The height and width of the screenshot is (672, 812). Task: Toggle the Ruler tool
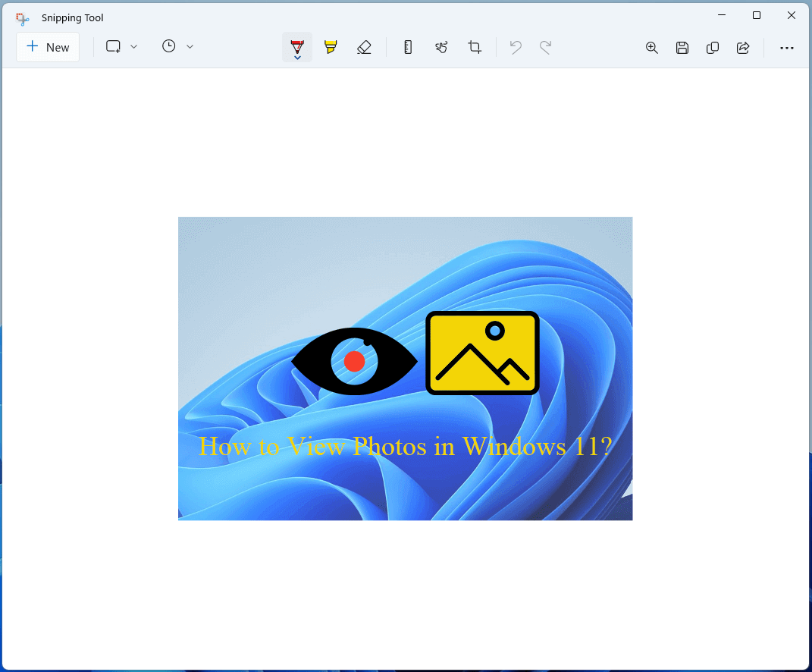408,47
